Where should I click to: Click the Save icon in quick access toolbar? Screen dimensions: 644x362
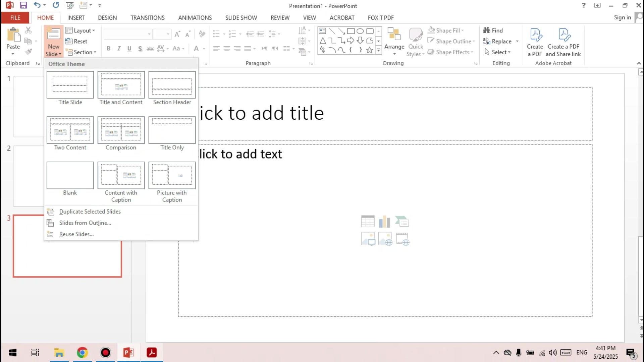click(x=23, y=5)
